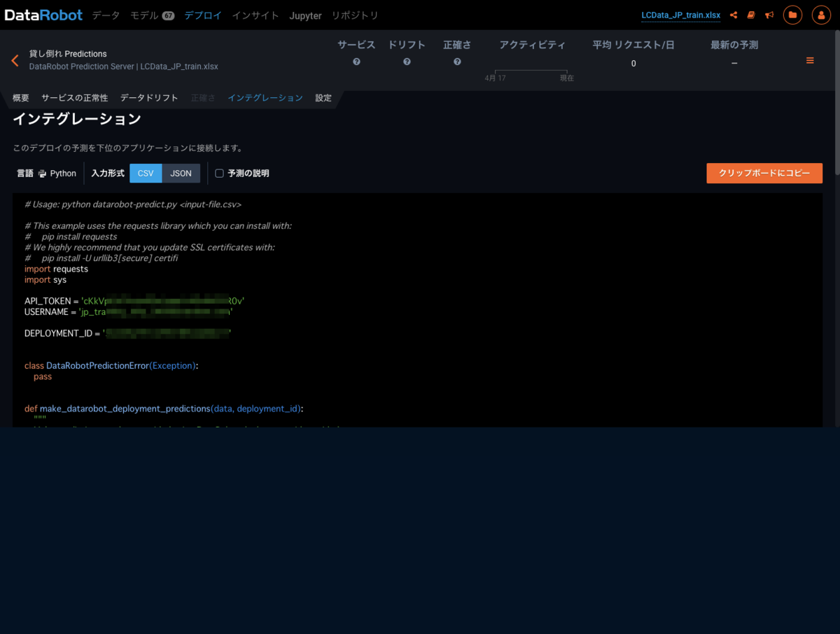Open the データ menu

pyautogui.click(x=106, y=15)
